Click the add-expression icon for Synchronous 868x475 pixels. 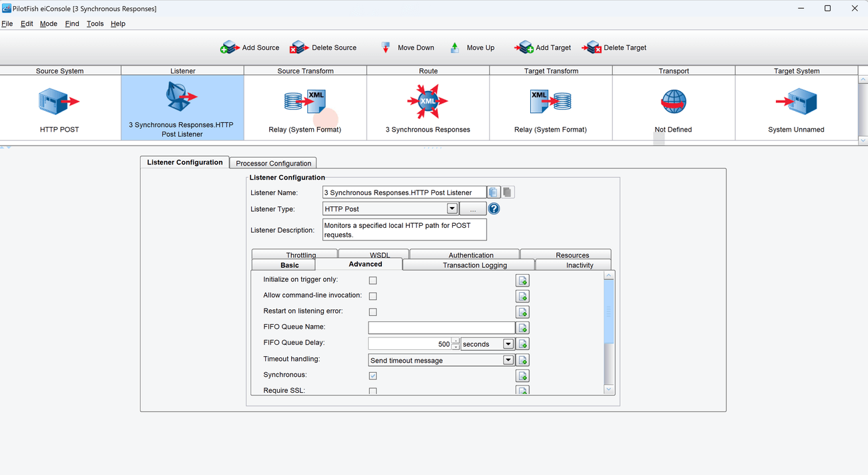[523, 376]
